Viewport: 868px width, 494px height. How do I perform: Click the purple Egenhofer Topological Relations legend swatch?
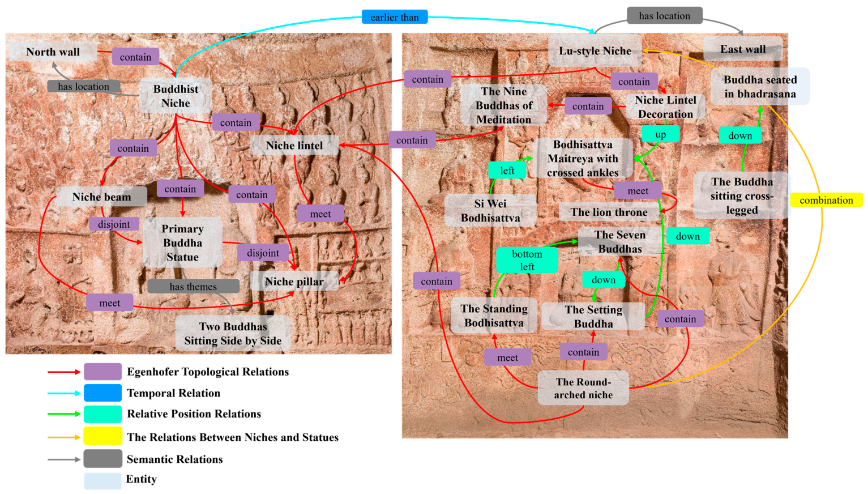(102, 372)
